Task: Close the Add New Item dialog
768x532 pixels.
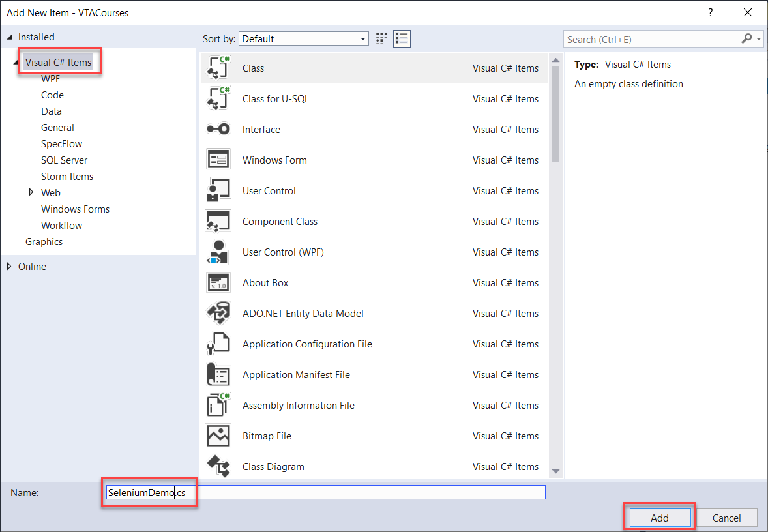Action: 747,12
